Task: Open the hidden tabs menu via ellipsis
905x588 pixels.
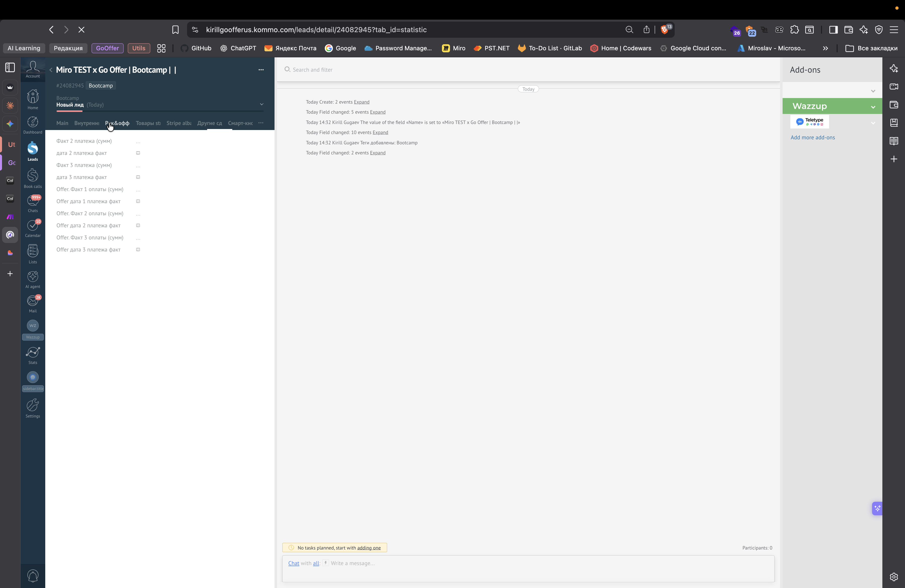Action: coord(261,123)
